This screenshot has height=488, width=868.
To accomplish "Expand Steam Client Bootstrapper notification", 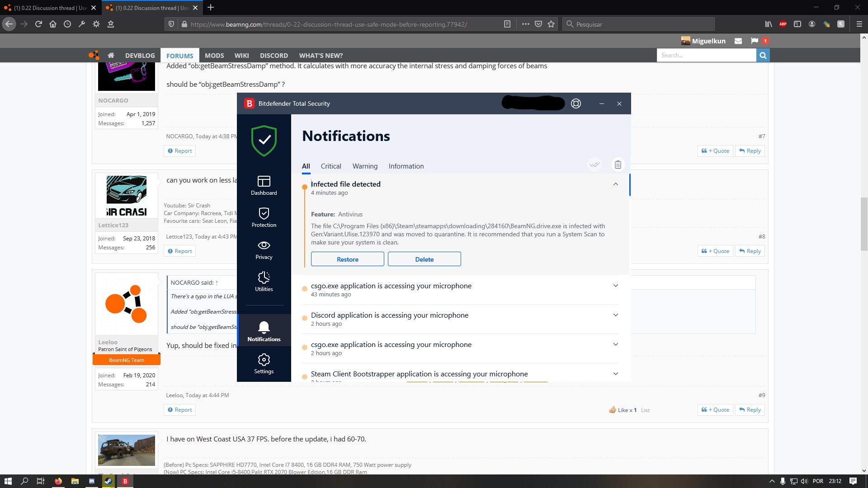I will pos(615,374).
